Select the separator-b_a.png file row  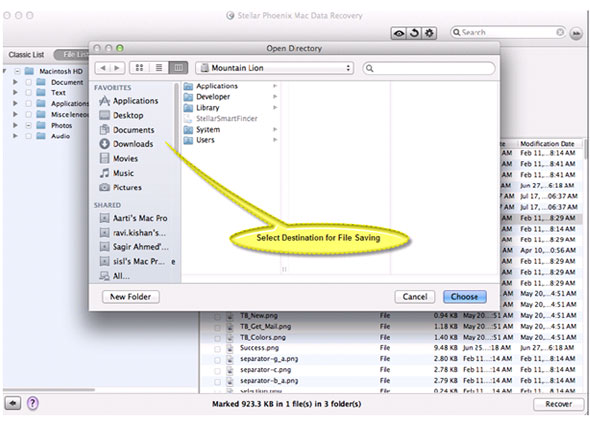tap(391, 381)
